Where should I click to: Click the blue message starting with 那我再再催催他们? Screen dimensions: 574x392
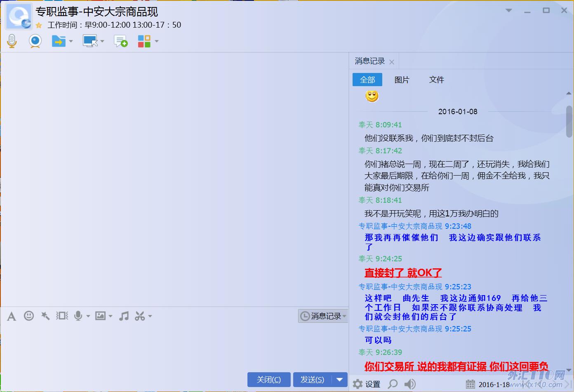click(x=453, y=242)
